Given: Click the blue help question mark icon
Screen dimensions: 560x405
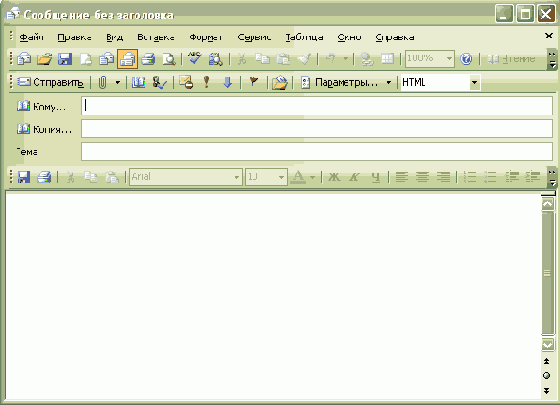Looking at the screenshot, I should point(466,59).
